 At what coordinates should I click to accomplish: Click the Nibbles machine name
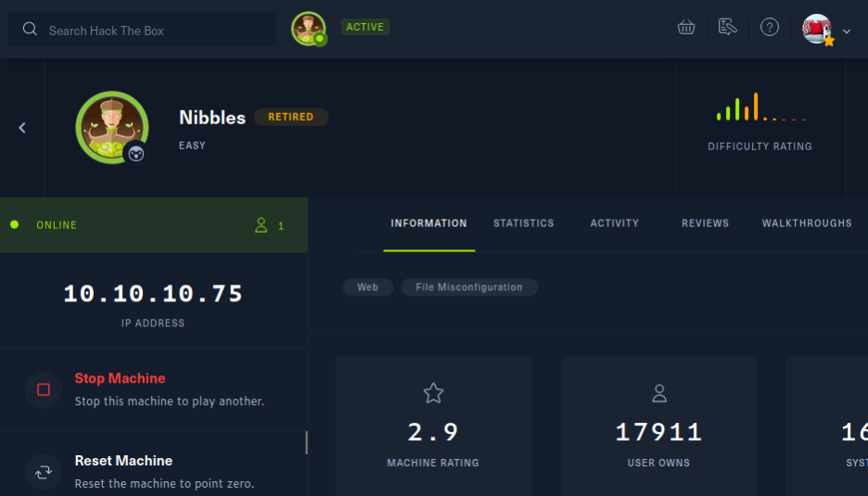point(212,118)
